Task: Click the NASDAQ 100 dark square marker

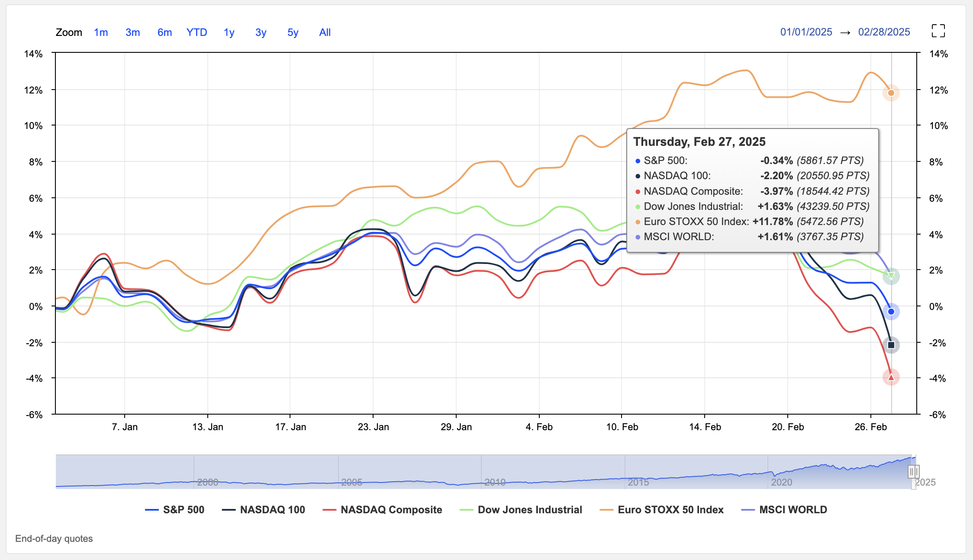Action: click(891, 345)
